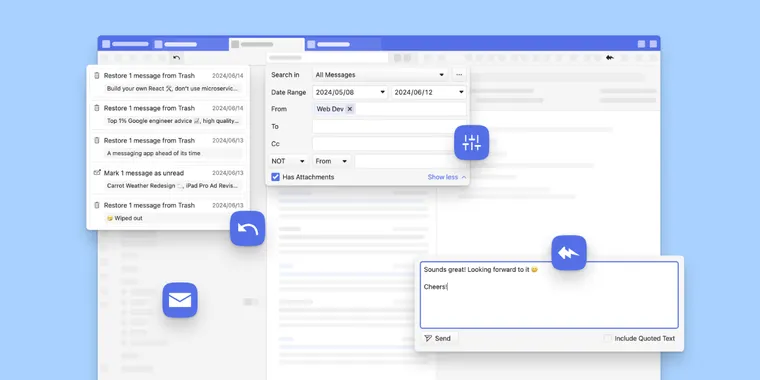This screenshot has width=760, height=380.
Task: Select the 'Top 1% Google engineer advice' subject line
Action: click(x=173, y=121)
